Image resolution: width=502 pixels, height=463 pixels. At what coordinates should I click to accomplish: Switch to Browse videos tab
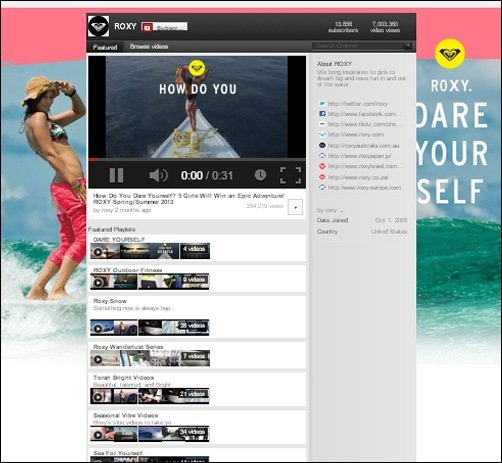149,47
